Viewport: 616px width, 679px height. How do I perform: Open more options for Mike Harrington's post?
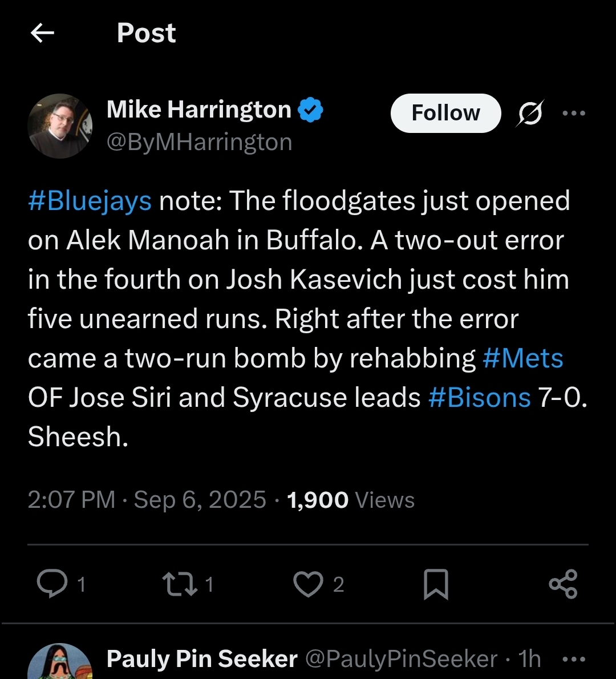point(574,113)
